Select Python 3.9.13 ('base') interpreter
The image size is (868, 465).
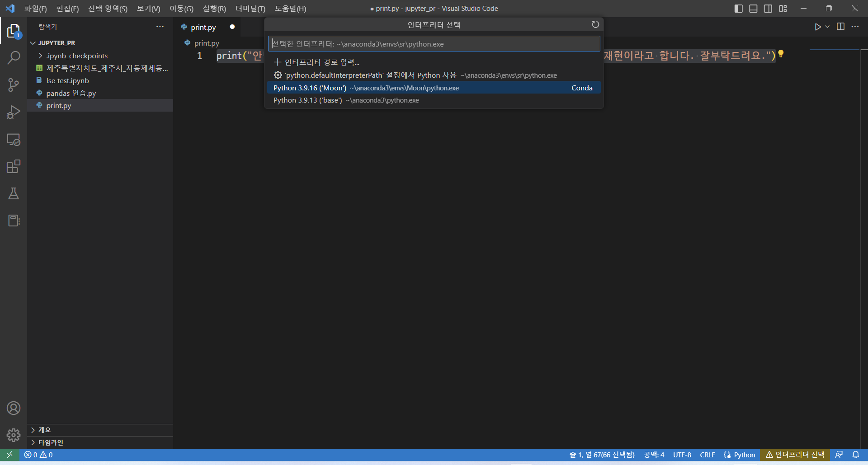pyautogui.click(x=346, y=100)
